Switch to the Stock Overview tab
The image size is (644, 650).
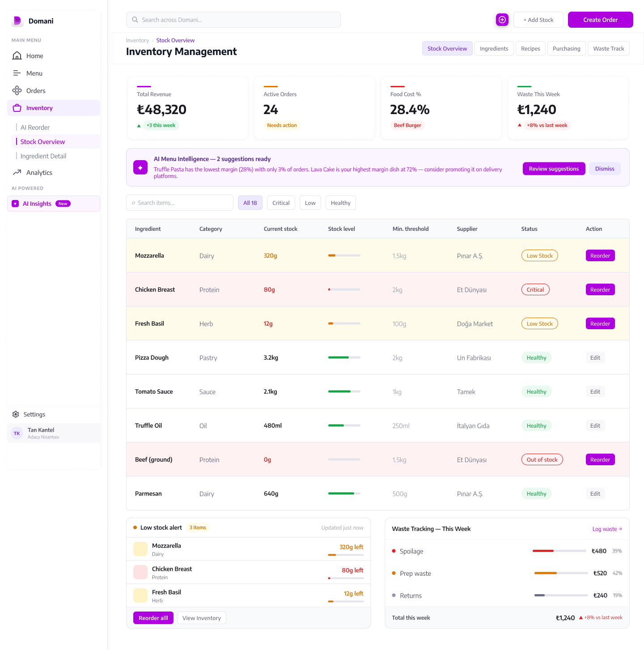447,48
